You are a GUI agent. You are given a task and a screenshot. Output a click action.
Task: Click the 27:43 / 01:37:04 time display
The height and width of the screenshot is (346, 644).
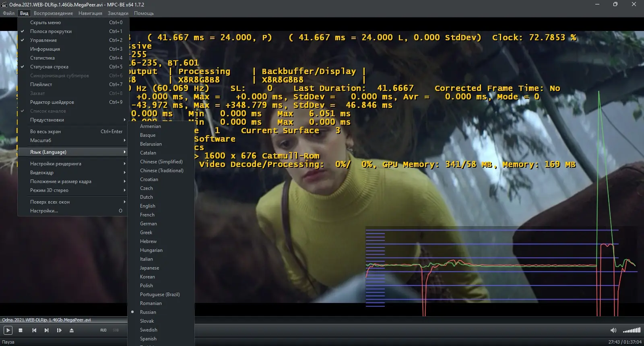tap(625, 342)
